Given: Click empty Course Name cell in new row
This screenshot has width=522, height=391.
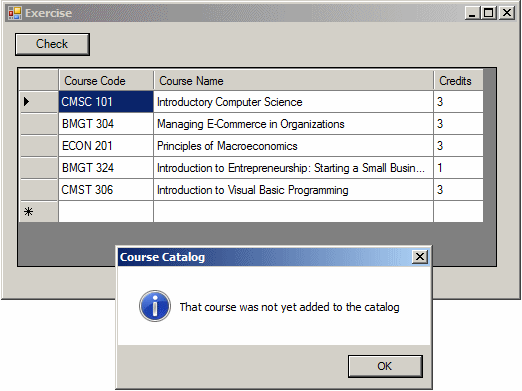Looking at the screenshot, I should 293,212.
